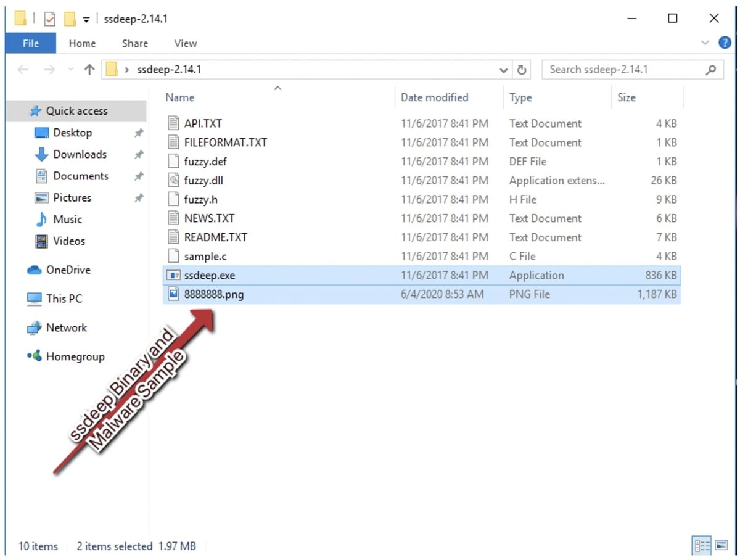Image resolution: width=740 pixels, height=560 pixels.
Task: Open the File menu
Action: tap(30, 43)
